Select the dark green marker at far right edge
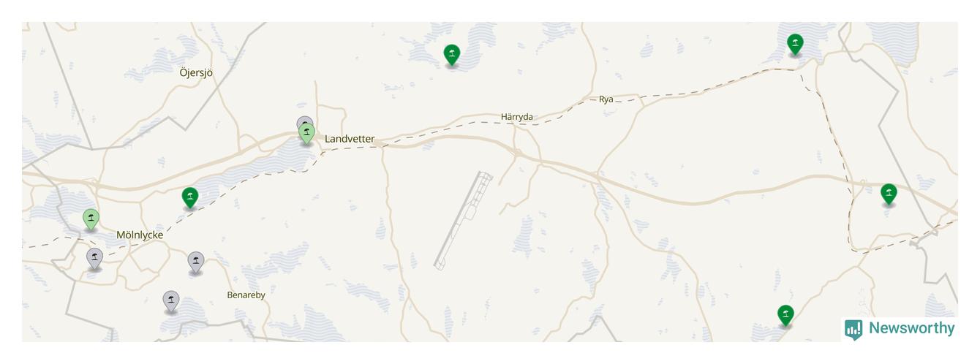This screenshot has height=364, width=980. (889, 194)
